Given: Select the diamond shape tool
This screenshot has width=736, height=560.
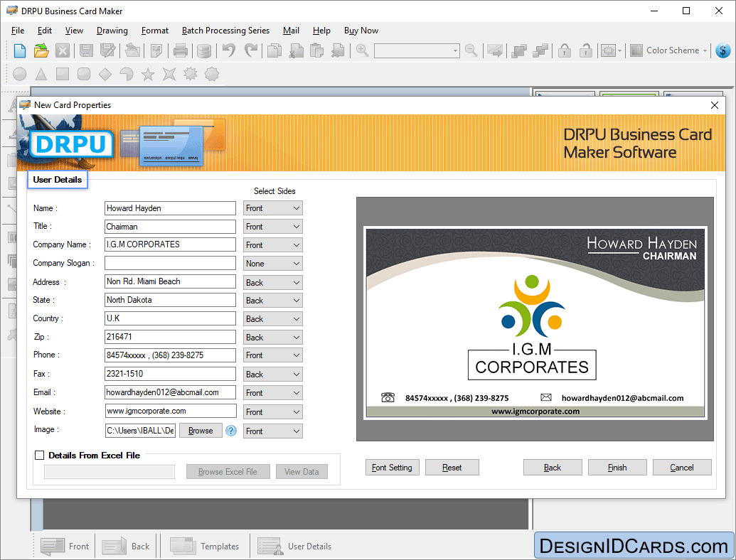Looking at the screenshot, I should coord(105,74).
